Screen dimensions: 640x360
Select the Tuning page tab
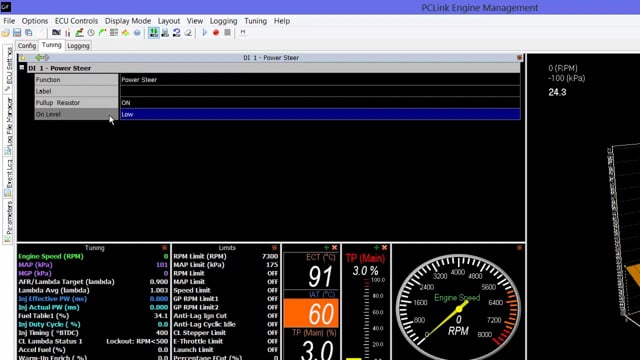coord(51,45)
